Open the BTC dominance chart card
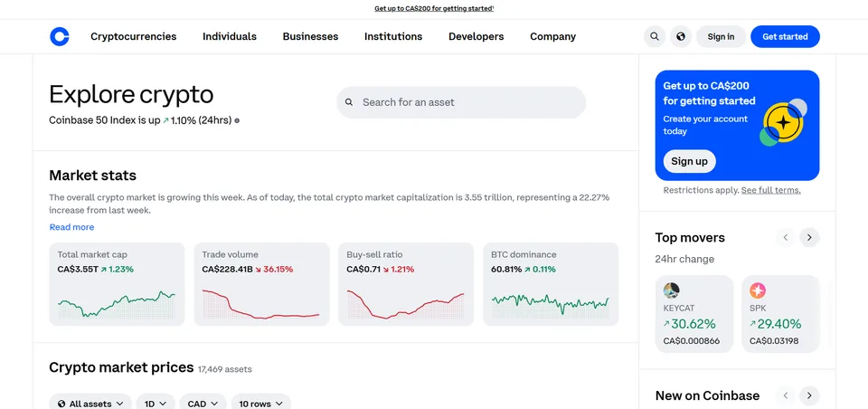 click(x=551, y=284)
